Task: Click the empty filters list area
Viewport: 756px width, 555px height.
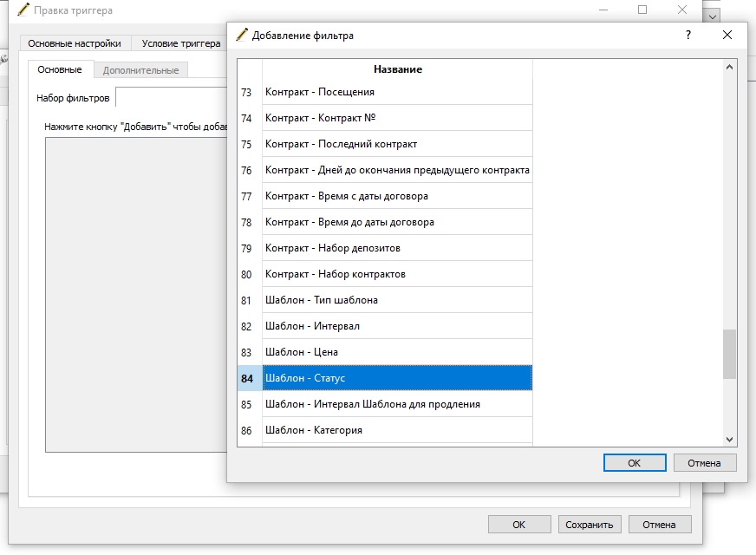Action: pos(136,295)
